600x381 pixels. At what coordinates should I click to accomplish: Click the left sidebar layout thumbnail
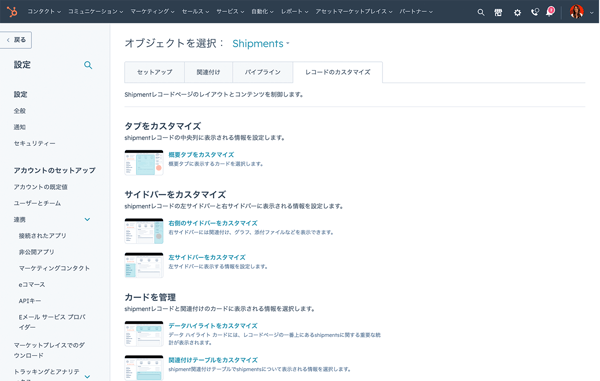coord(144,265)
